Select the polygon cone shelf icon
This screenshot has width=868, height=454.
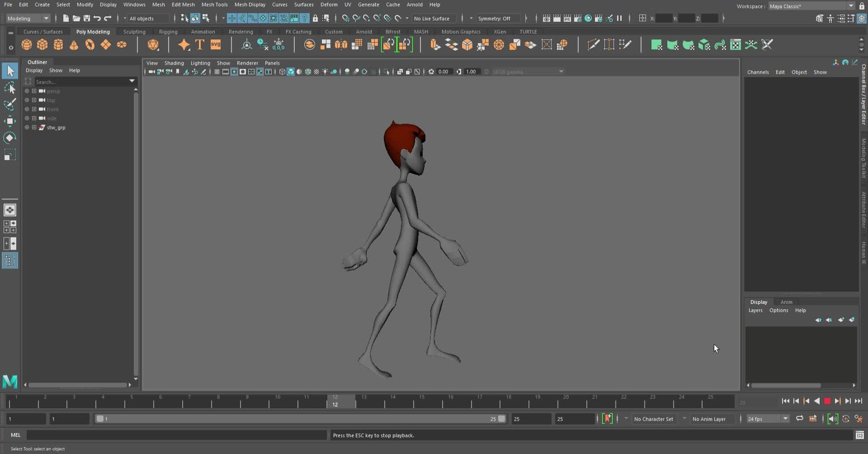click(74, 44)
